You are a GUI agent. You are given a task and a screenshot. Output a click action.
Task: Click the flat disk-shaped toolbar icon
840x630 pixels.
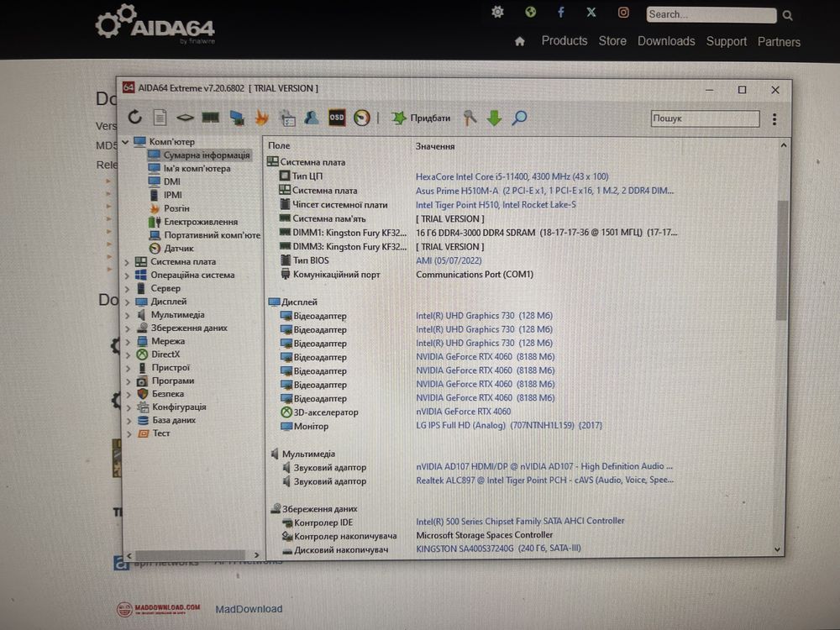click(185, 118)
